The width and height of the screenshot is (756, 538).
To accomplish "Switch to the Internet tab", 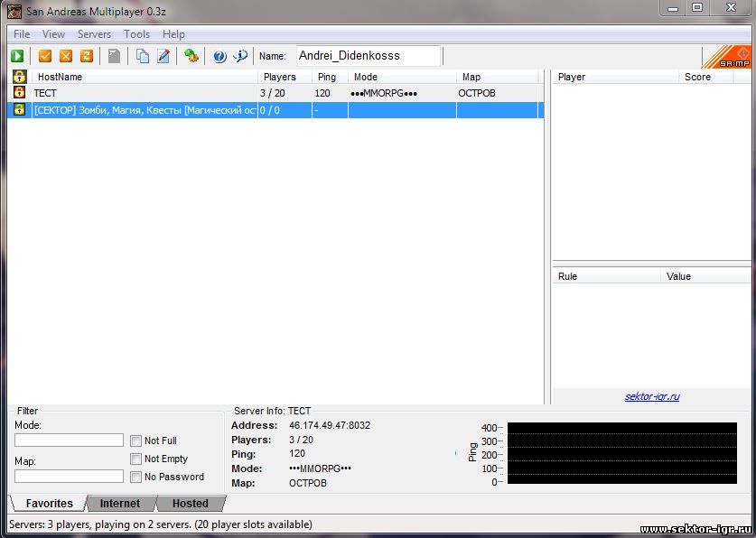I will click(x=120, y=504).
